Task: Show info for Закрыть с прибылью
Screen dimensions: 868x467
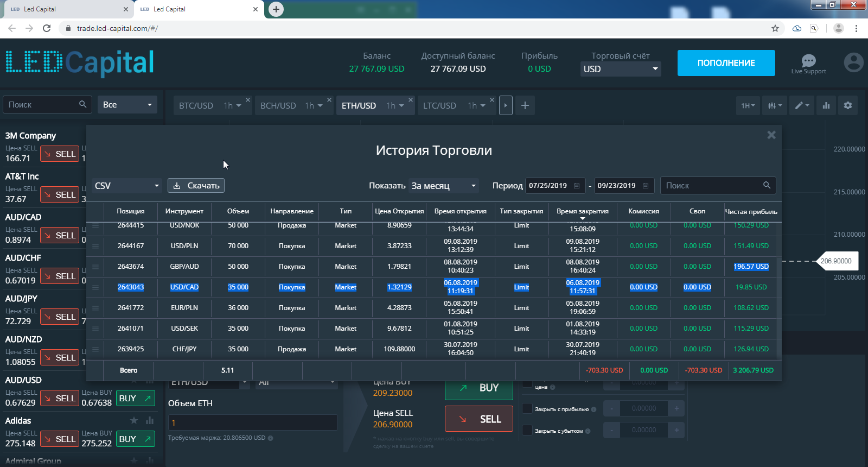Action: point(593,409)
